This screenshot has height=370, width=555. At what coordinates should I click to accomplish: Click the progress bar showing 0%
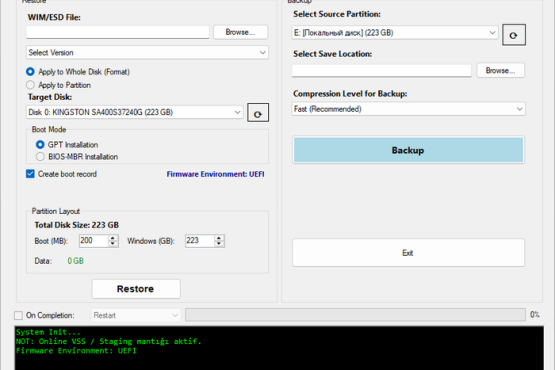[355, 315]
